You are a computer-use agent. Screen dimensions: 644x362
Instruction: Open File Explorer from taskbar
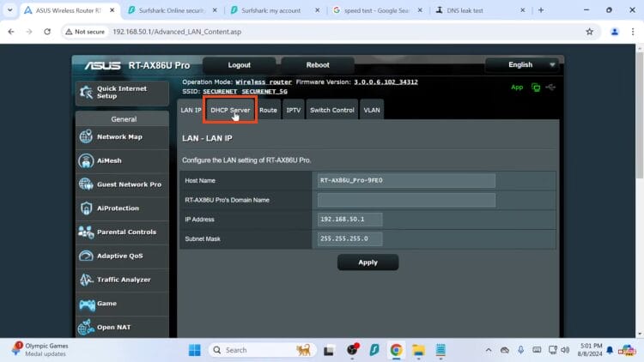[x=418, y=350]
